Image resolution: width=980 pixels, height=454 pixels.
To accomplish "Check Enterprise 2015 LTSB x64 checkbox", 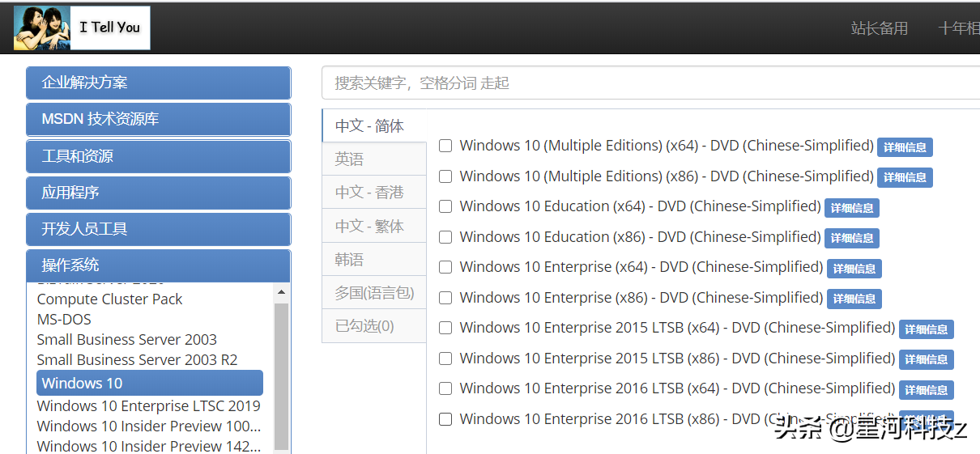I will pos(445,328).
